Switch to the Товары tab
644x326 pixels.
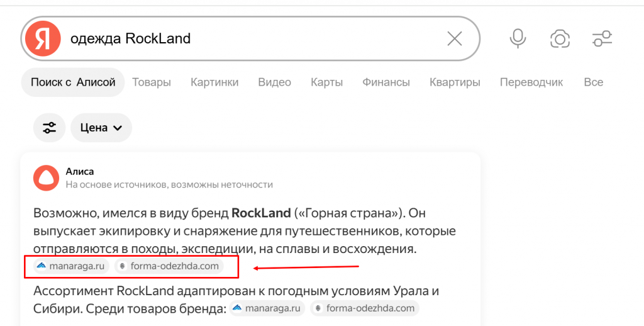(152, 82)
